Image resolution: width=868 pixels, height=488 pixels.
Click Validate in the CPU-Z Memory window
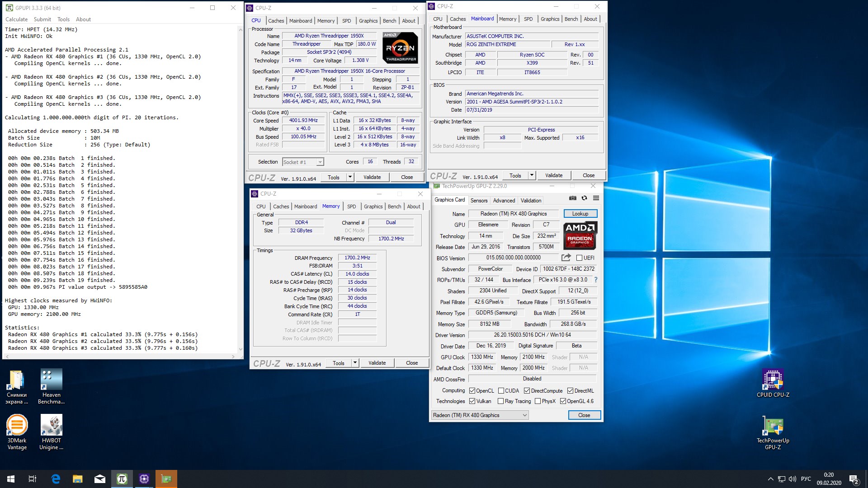[377, 363]
